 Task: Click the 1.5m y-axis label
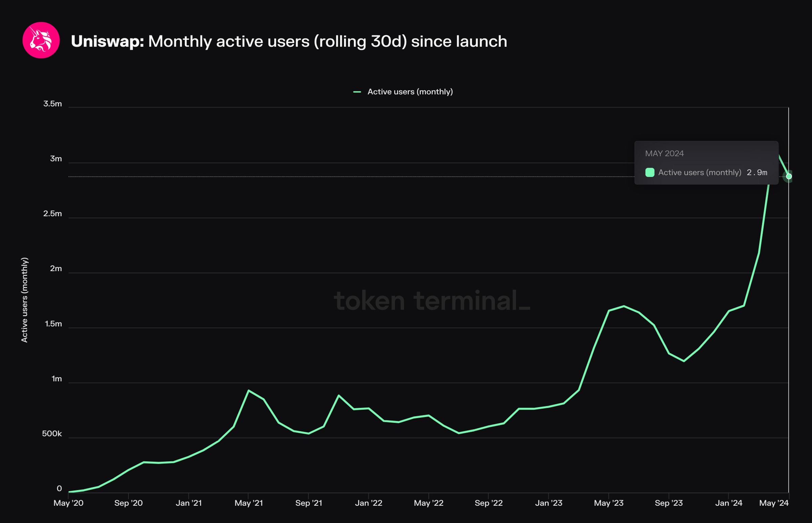(53, 324)
